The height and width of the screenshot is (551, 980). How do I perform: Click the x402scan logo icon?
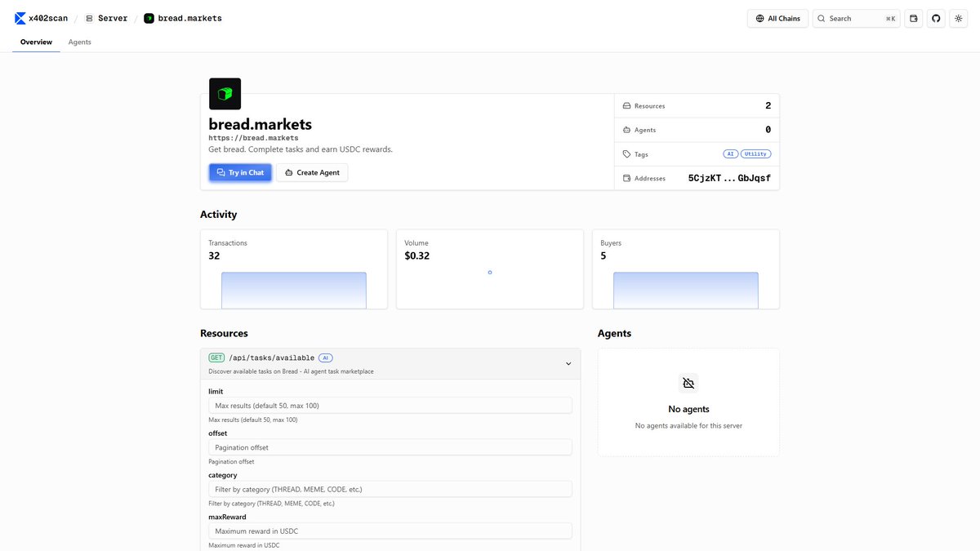click(20, 18)
